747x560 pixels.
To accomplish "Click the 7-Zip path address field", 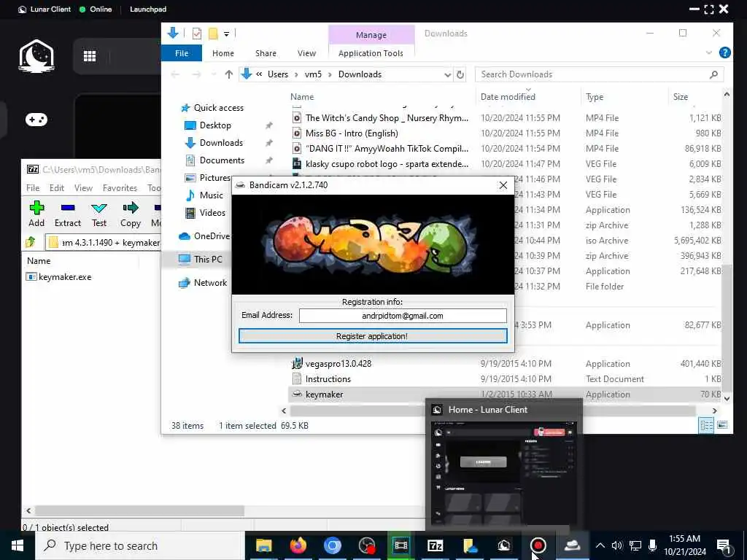I will (x=103, y=242).
